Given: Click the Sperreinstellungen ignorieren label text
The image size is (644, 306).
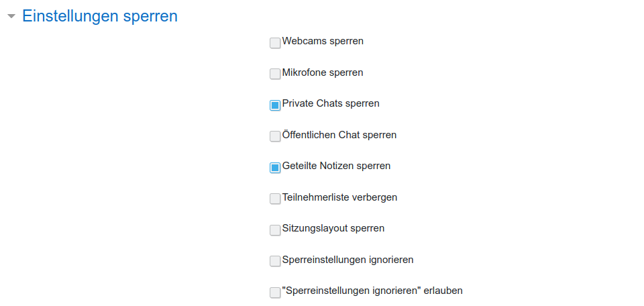Looking at the screenshot, I should [x=347, y=260].
